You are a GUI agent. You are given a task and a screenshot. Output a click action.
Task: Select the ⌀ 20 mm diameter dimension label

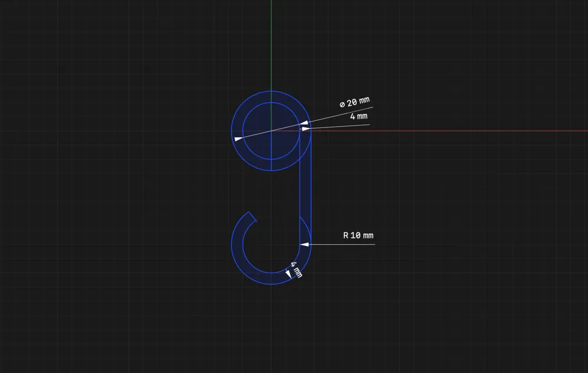tap(355, 102)
